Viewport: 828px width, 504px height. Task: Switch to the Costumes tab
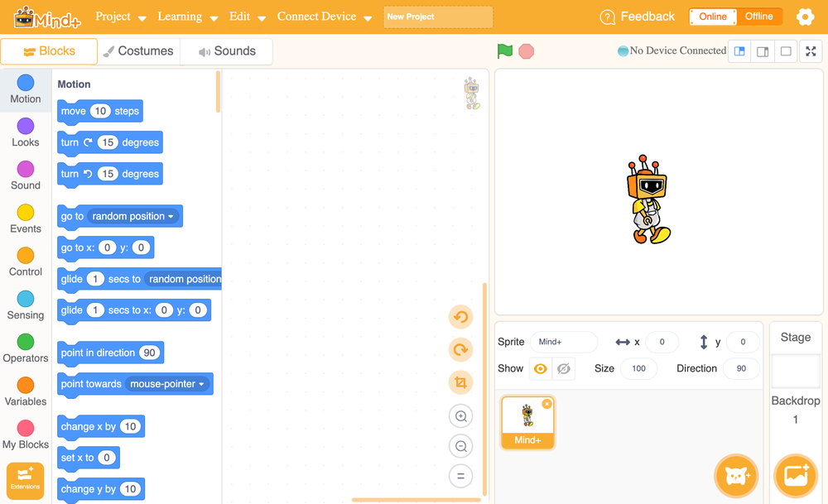(137, 51)
